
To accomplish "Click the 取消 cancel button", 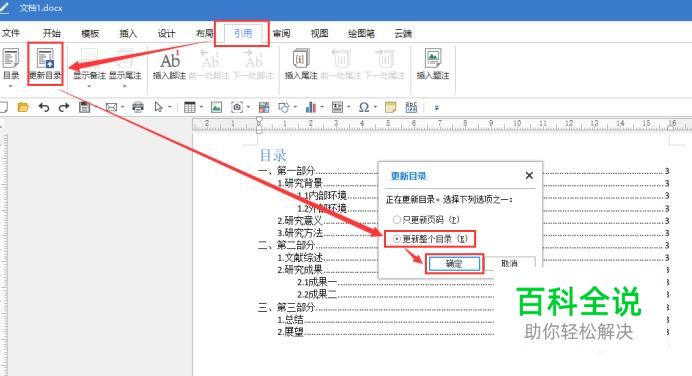I will tap(509, 263).
